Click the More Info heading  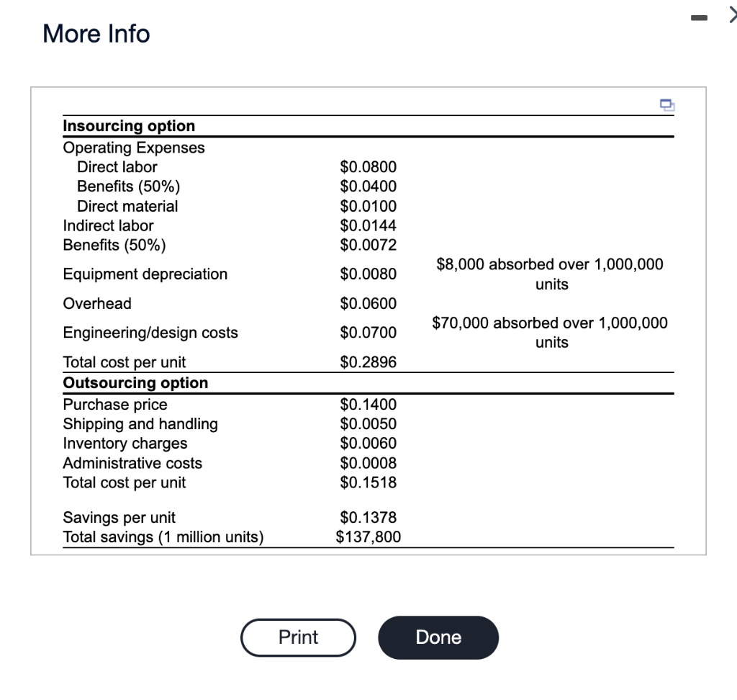tap(95, 33)
